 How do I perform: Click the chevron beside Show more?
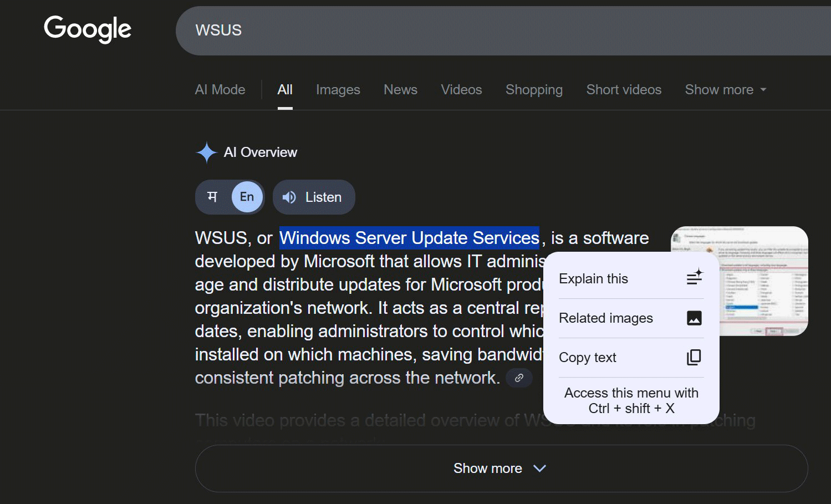[539, 469]
